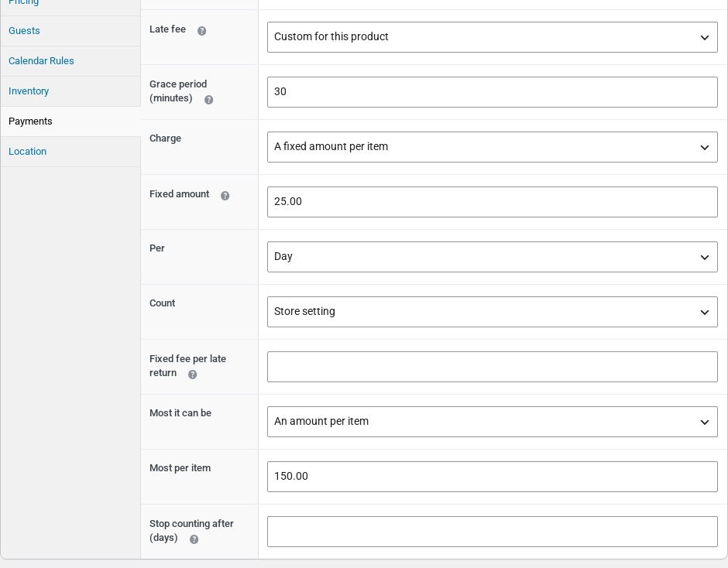
Task: Click the Most per item field
Action: coord(492,477)
